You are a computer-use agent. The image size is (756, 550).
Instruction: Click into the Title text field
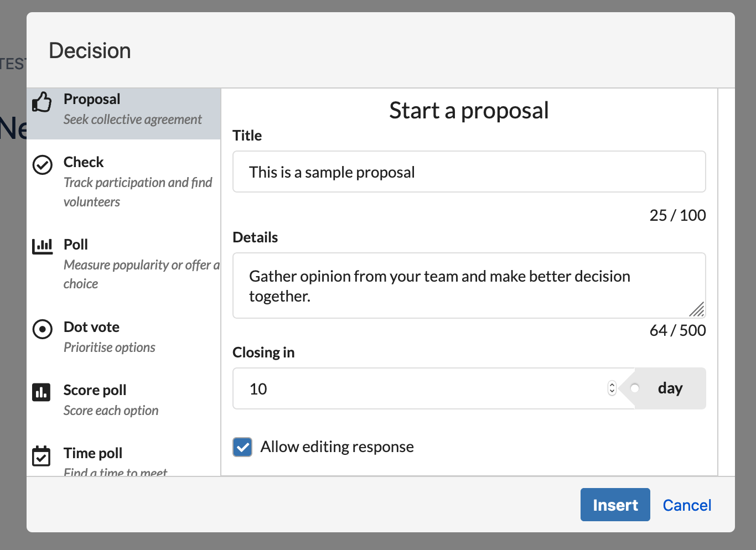(x=469, y=172)
